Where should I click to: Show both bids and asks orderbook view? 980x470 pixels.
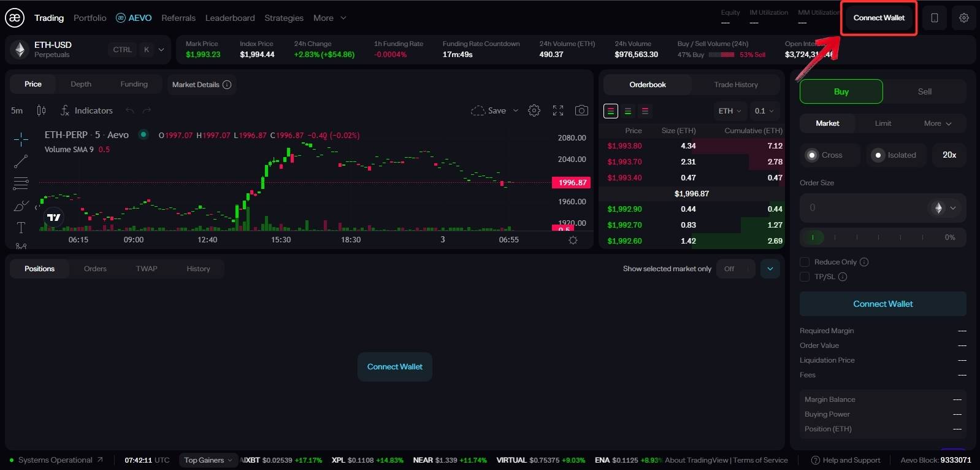(611, 111)
